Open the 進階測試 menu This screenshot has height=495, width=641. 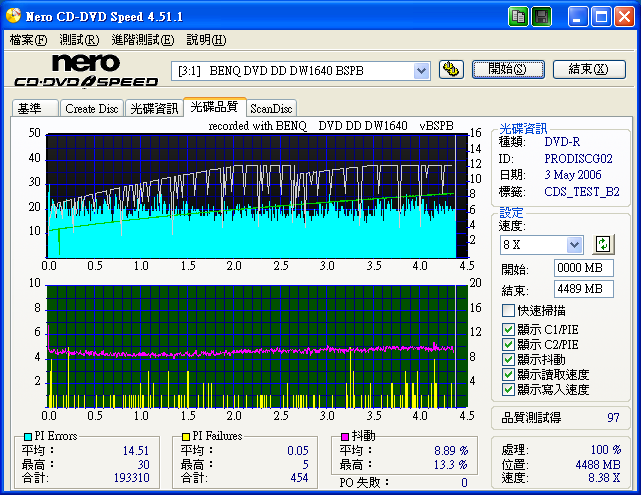(x=142, y=40)
